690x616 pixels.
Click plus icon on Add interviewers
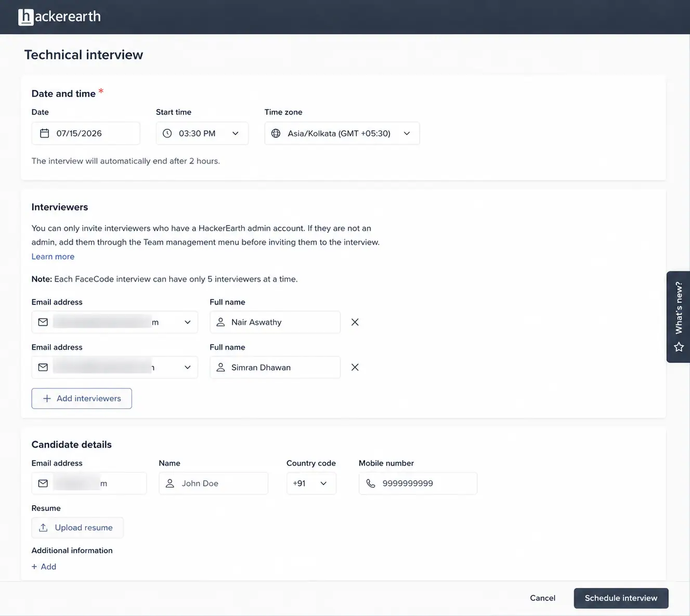[47, 399]
